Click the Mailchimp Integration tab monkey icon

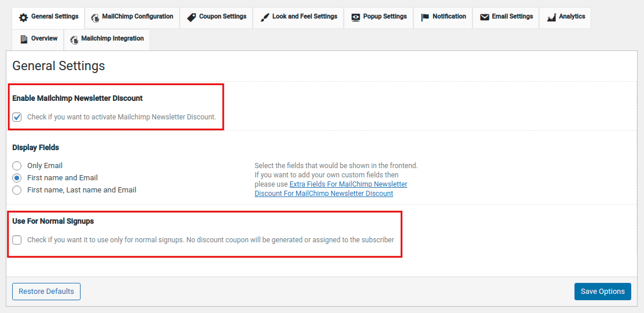74,39
